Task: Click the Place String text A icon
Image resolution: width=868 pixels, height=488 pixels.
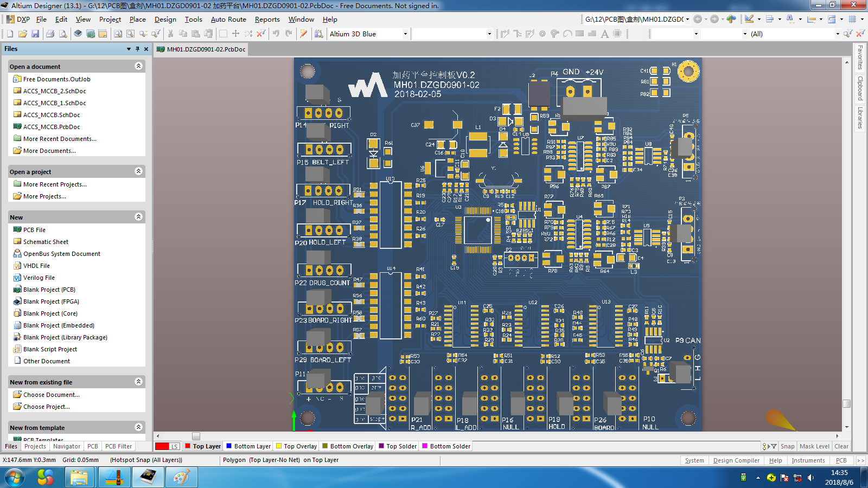Action: click(605, 34)
